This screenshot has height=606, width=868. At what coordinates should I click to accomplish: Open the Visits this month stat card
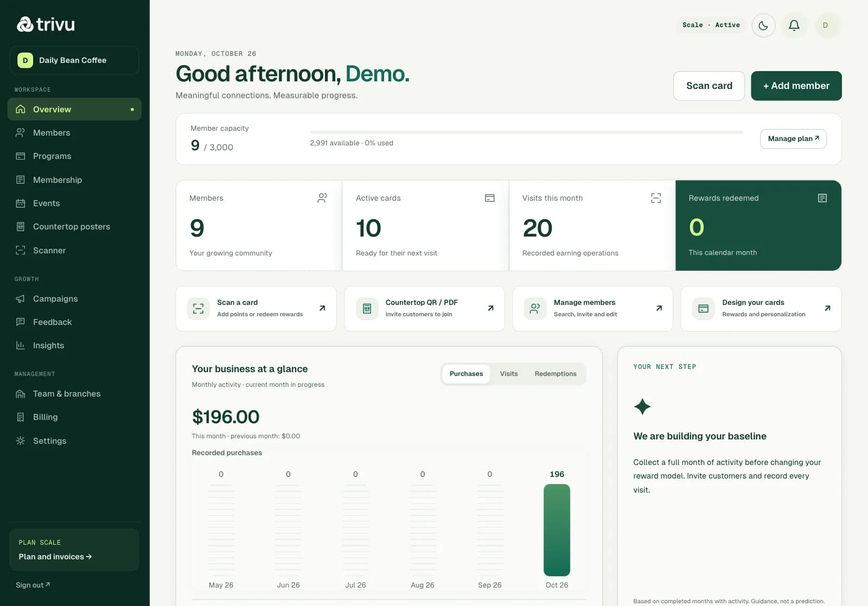(x=592, y=226)
